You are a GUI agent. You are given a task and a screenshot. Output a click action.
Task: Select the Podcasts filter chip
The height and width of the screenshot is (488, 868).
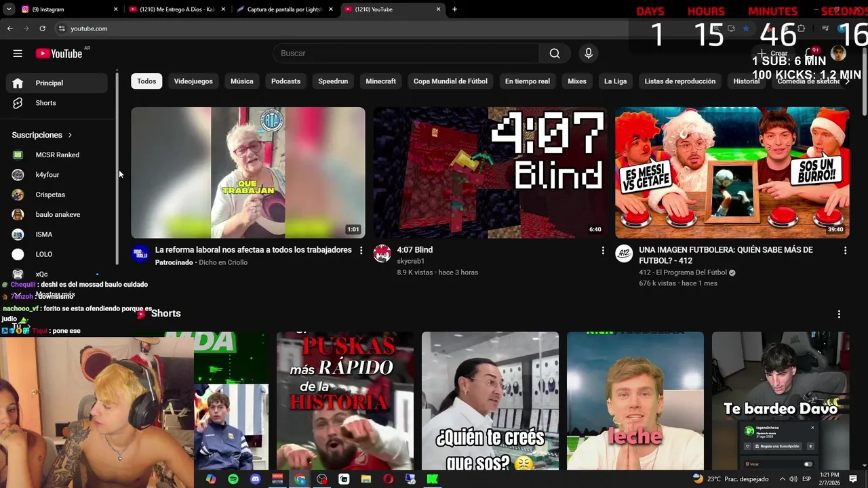(285, 81)
